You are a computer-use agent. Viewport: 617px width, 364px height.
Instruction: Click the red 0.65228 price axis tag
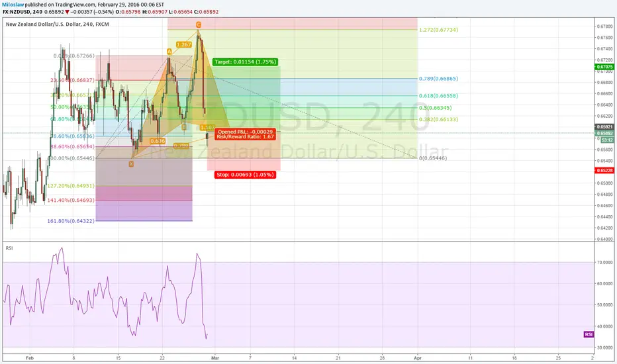tap(605, 170)
